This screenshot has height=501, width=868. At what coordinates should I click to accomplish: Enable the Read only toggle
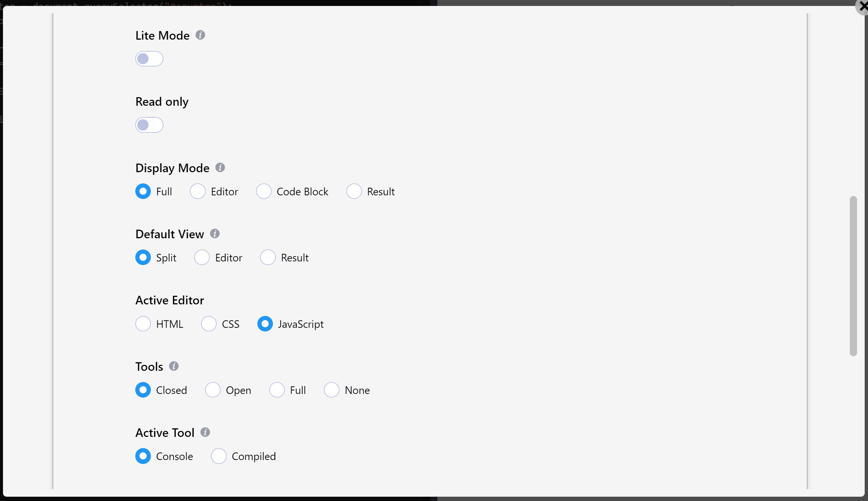(x=150, y=125)
